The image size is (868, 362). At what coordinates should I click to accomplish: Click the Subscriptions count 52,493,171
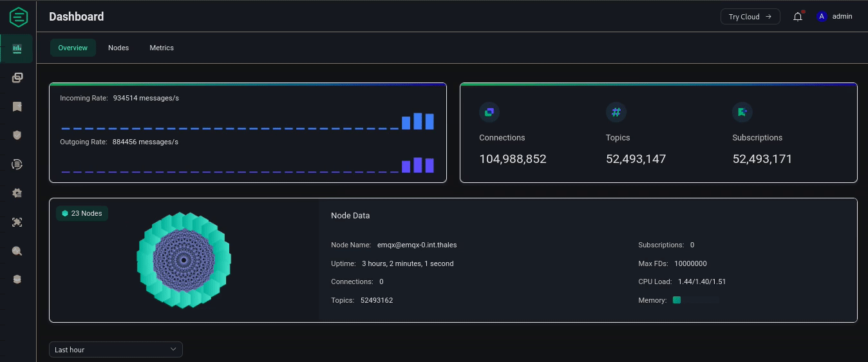click(x=762, y=158)
